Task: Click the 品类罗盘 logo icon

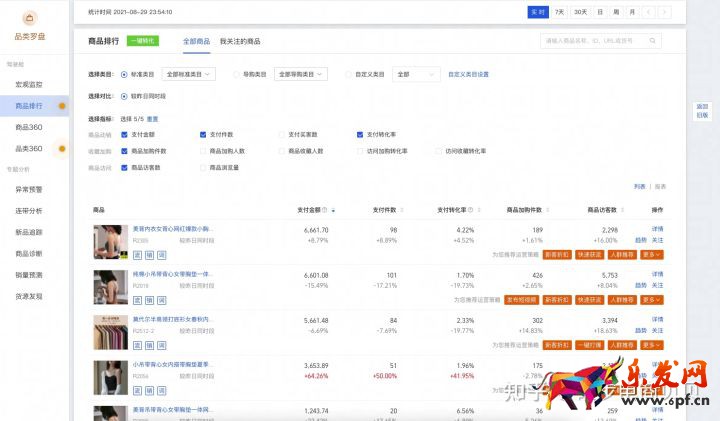Action: click(29, 18)
